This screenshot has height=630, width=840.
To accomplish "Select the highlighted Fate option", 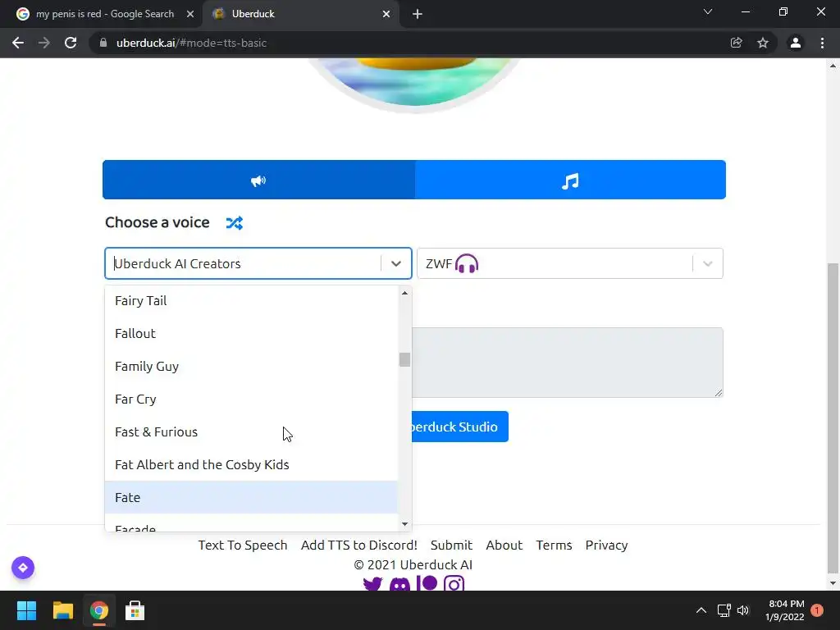I will pos(251,497).
